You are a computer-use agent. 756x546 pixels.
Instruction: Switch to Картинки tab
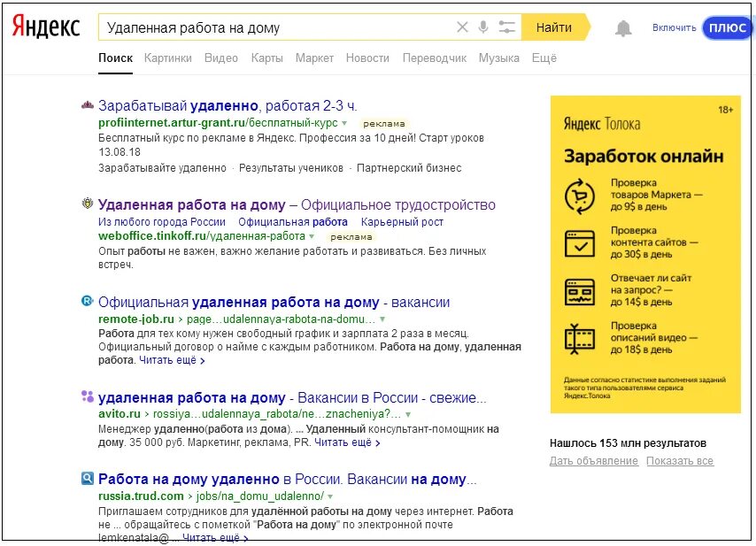(168, 58)
